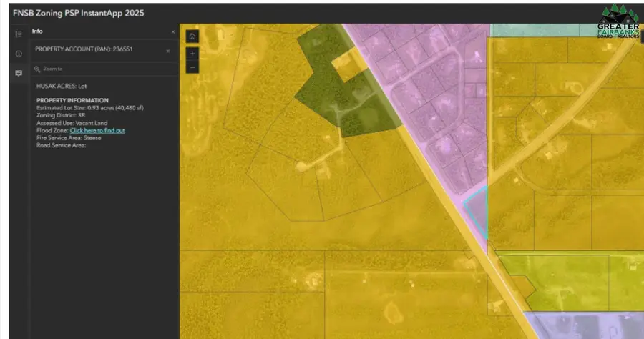This screenshot has width=644, height=339.
Task: Zoom out of the map
Action: pyautogui.click(x=192, y=67)
